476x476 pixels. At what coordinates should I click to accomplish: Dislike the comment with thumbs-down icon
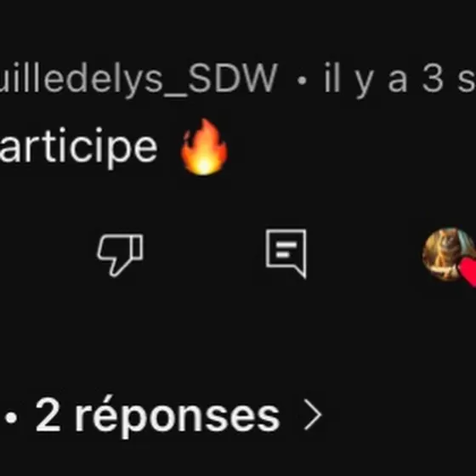pos(120,254)
